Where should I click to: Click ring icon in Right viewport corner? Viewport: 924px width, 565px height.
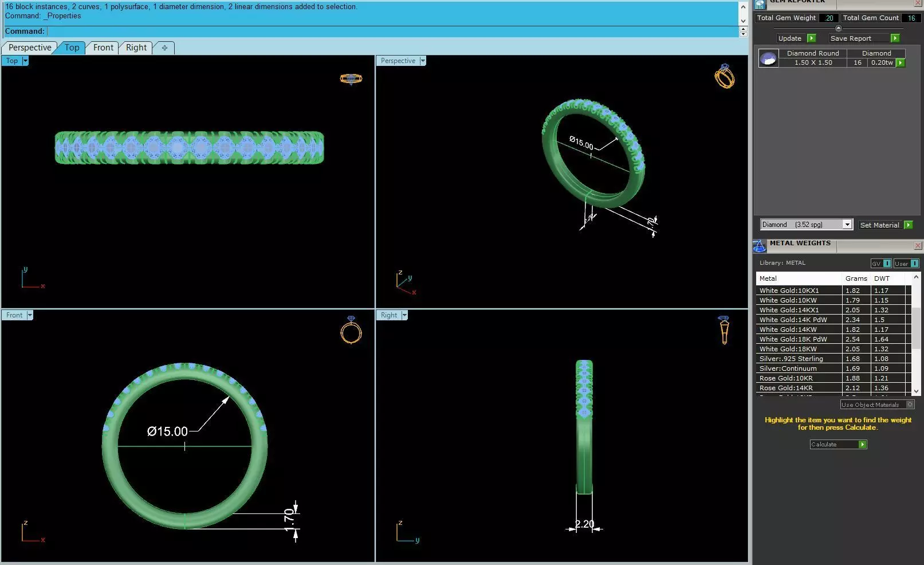click(x=724, y=329)
